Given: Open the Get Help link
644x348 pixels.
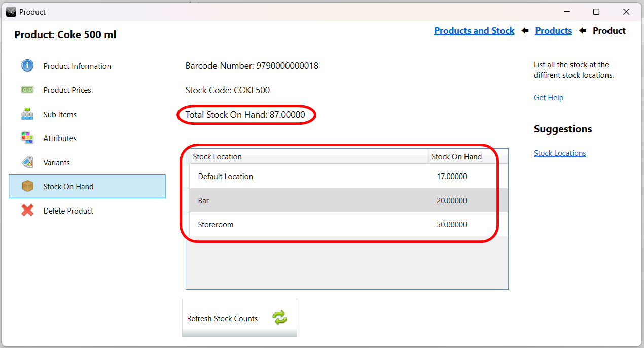Looking at the screenshot, I should tap(549, 97).
